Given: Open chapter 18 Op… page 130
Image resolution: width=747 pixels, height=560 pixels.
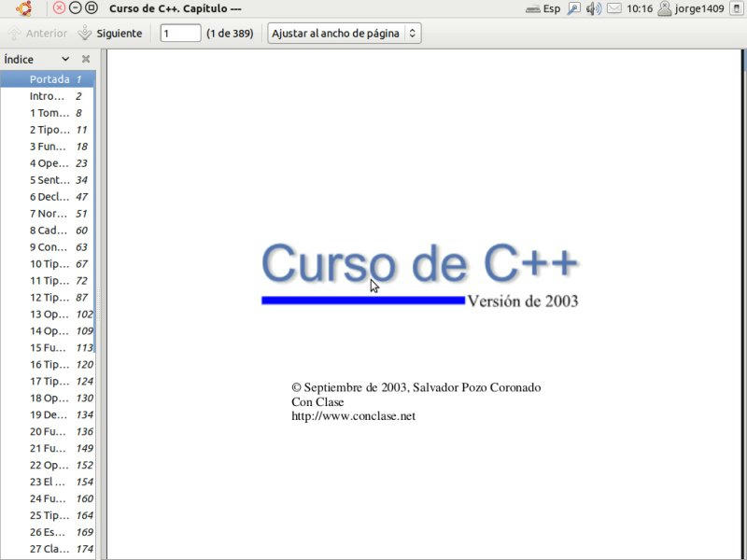Looking at the screenshot, I should tap(48, 399).
